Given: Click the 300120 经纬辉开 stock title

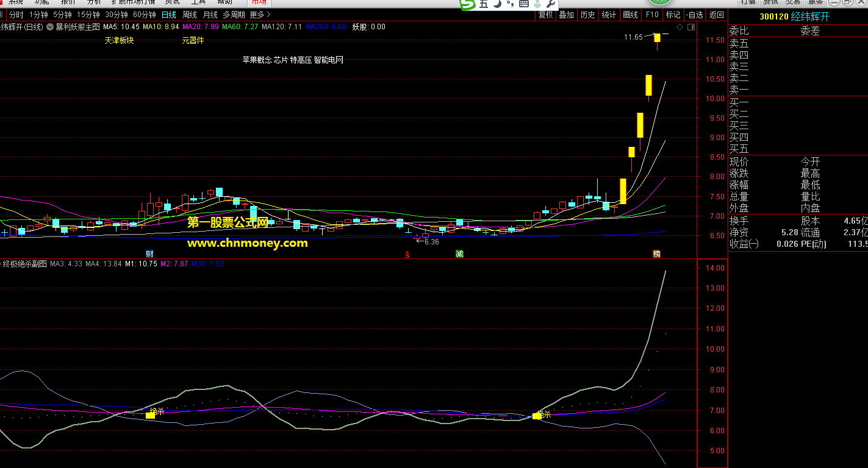Looking at the screenshot, I should pos(795,16).
